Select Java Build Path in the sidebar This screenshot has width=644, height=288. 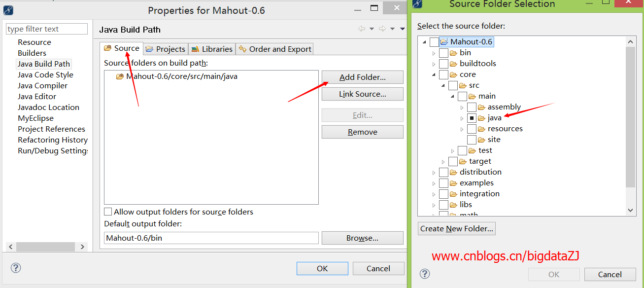pos(44,64)
